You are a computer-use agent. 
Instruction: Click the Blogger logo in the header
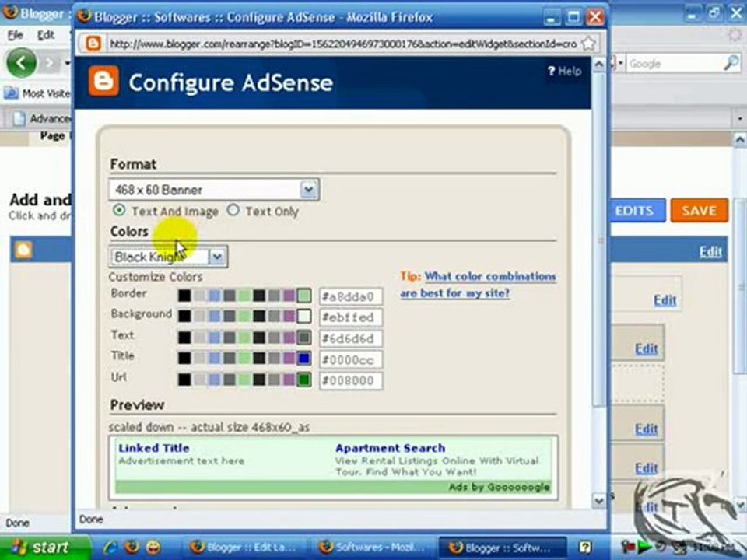[103, 82]
